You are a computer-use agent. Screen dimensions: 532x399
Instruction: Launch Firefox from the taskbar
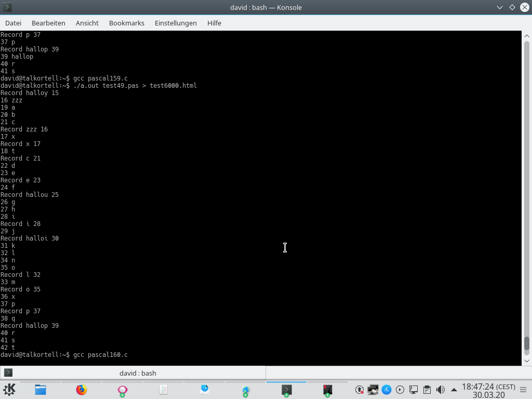tap(82, 390)
